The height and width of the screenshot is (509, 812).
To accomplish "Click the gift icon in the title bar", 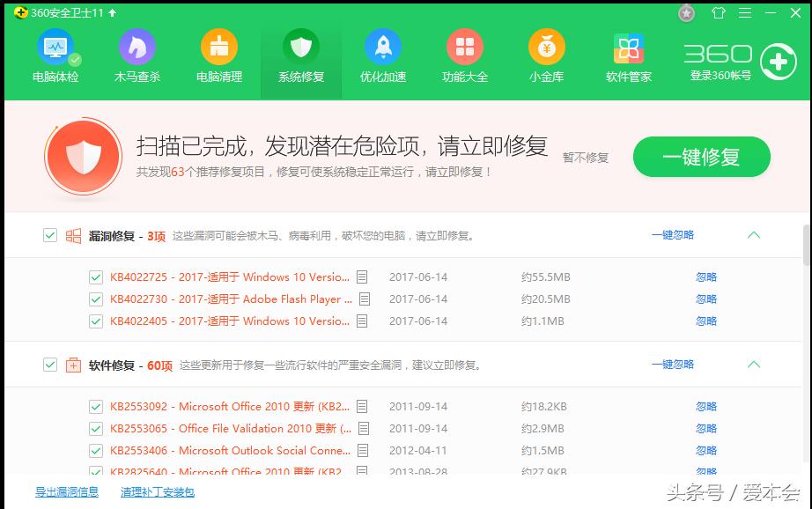I will 718,13.
